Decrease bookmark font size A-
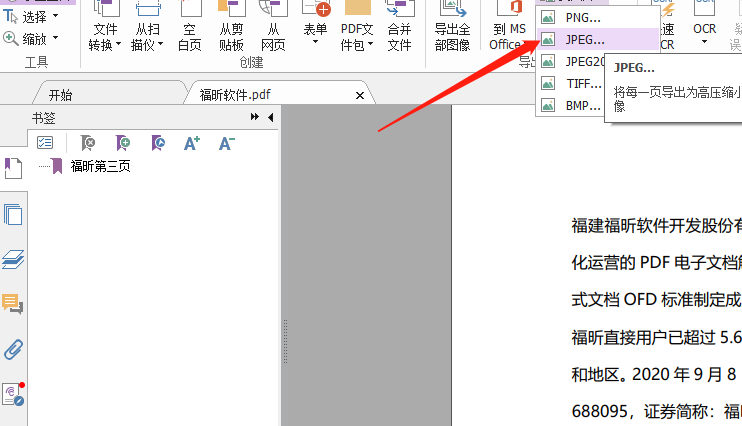 227,143
